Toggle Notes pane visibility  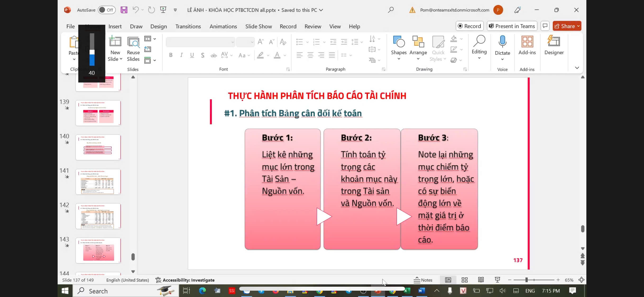[423, 280]
